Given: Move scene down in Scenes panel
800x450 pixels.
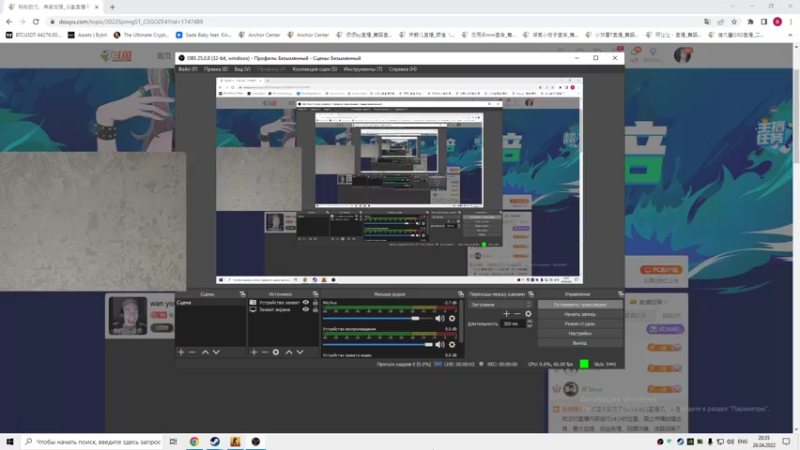Looking at the screenshot, I should tap(216, 352).
